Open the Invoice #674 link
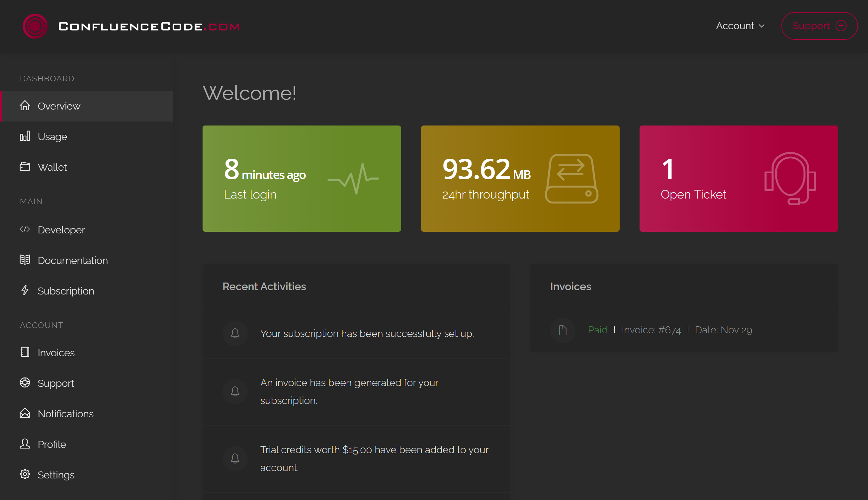This screenshot has height=500, width=868. click(x=651, y=330)
